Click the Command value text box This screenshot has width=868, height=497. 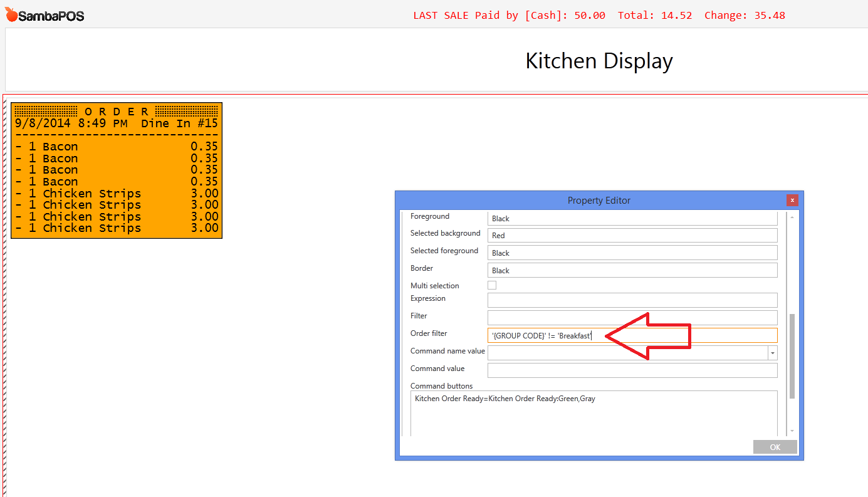[x=632, y=370]
